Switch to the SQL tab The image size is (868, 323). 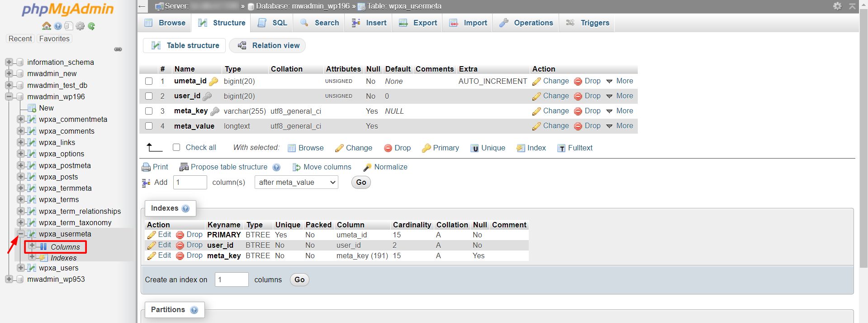click(273, 23)
